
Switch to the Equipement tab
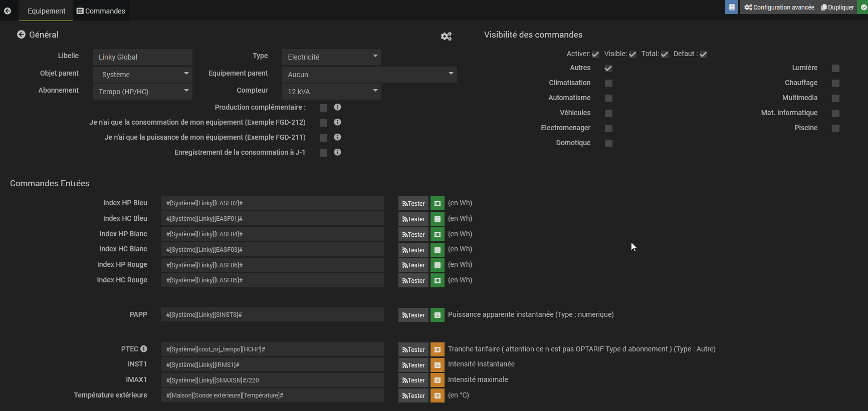46,11
